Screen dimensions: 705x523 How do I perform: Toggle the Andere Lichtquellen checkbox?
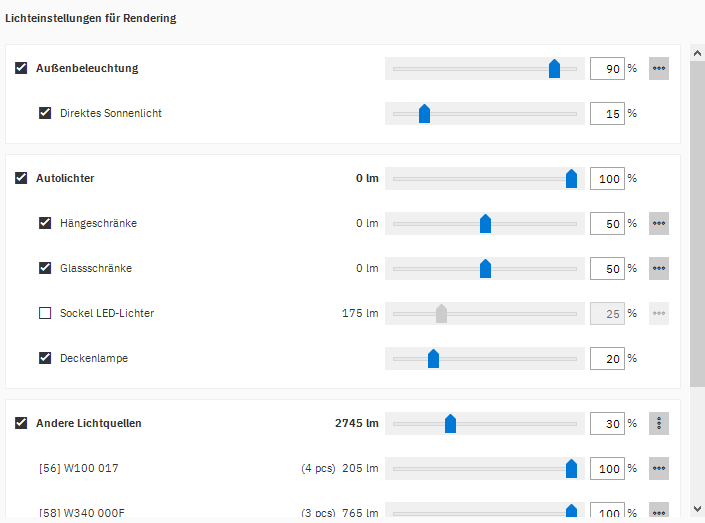(21, 423)
